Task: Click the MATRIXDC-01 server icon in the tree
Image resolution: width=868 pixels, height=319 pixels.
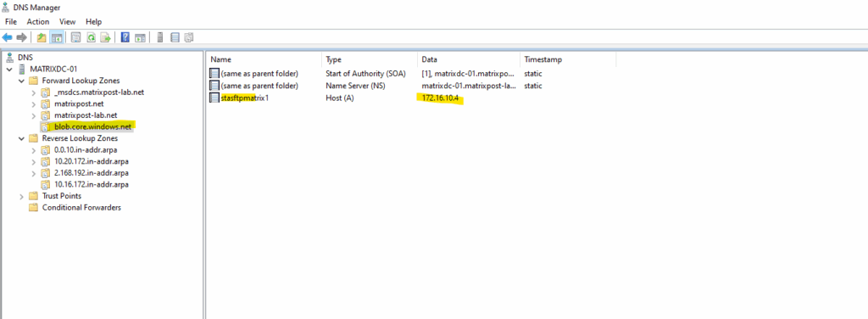Action: [x=22, y=70]
